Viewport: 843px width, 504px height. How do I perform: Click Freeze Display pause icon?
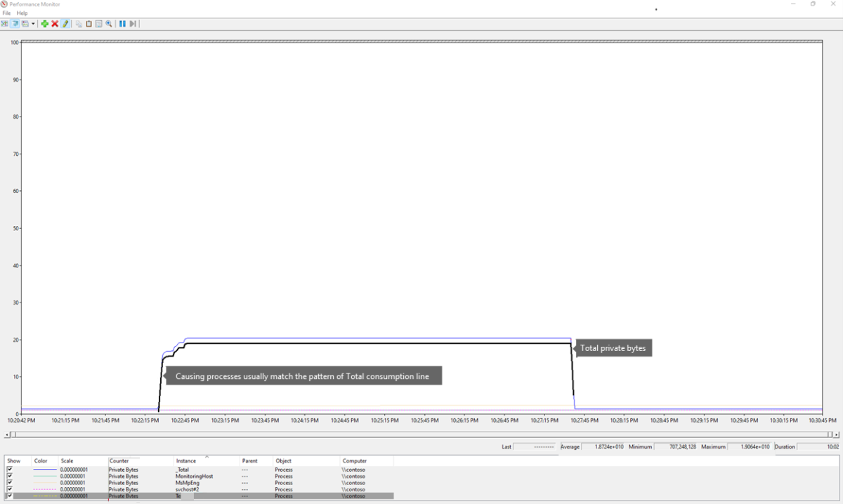pyautogui.click(x=122, y=24)
